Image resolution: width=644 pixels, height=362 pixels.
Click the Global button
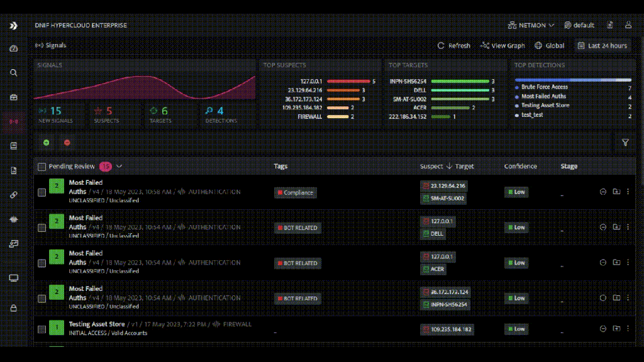[550, 45]
